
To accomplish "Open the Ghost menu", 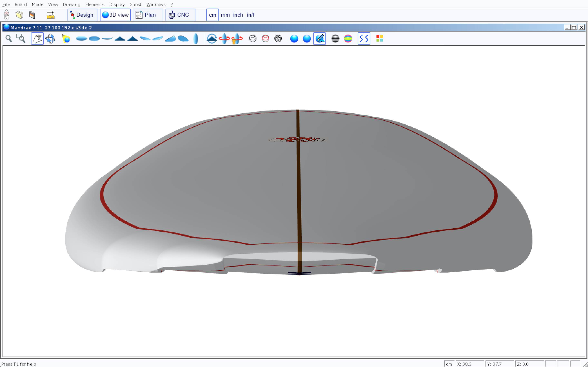I will coord(135,4).
